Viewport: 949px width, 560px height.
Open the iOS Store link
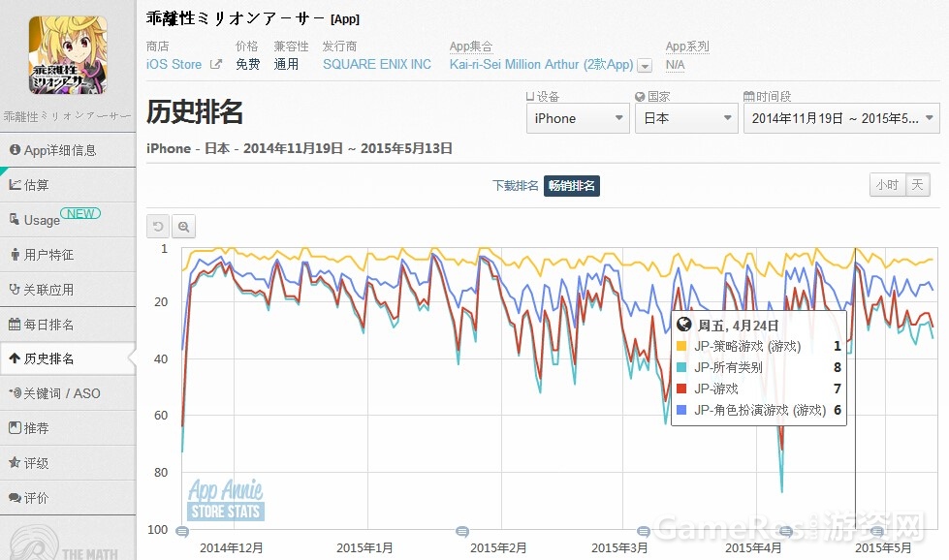tap(174, 64)
